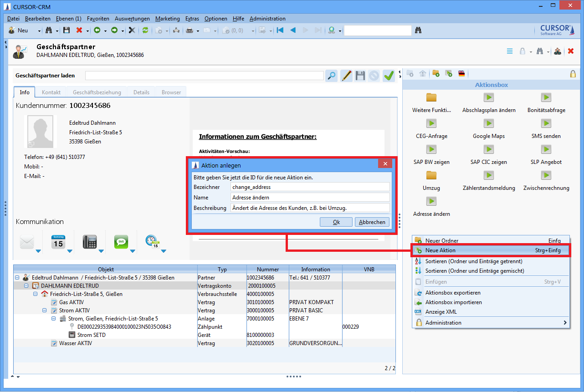Collapse the DAHLMANN EDELTRUD Vertragskonto node
This screenshot has height=392, width=584.
click(x=26, y=286)
